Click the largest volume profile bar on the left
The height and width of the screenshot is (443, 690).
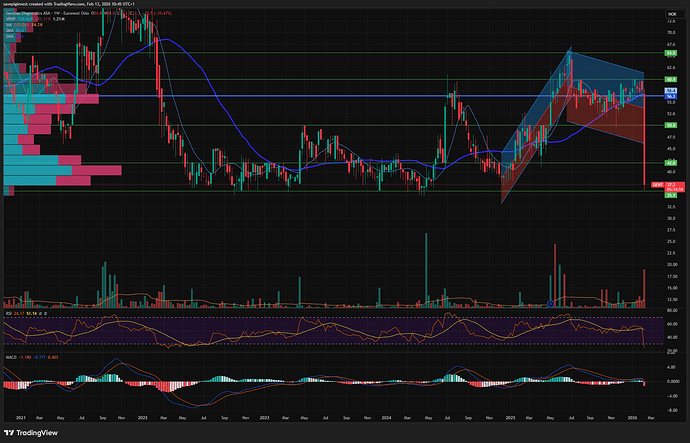(60, 170)
